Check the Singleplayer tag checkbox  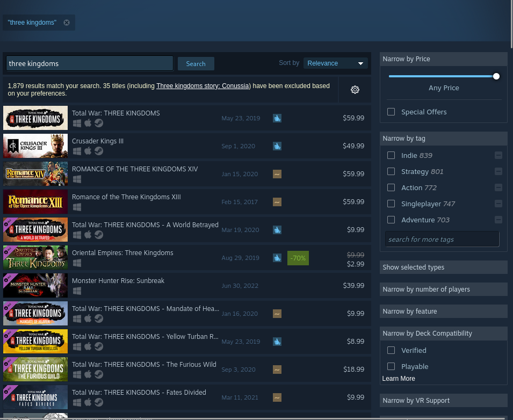coord(391,204)
